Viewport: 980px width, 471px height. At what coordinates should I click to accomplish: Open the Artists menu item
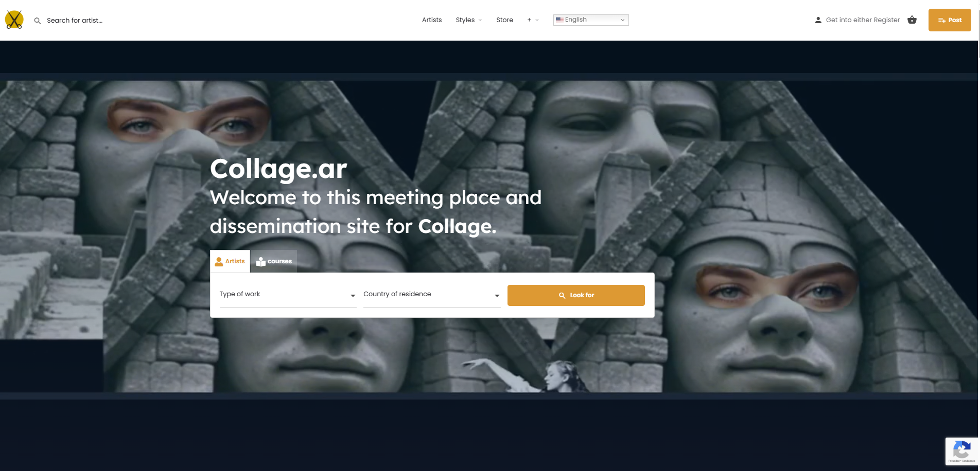432,20
